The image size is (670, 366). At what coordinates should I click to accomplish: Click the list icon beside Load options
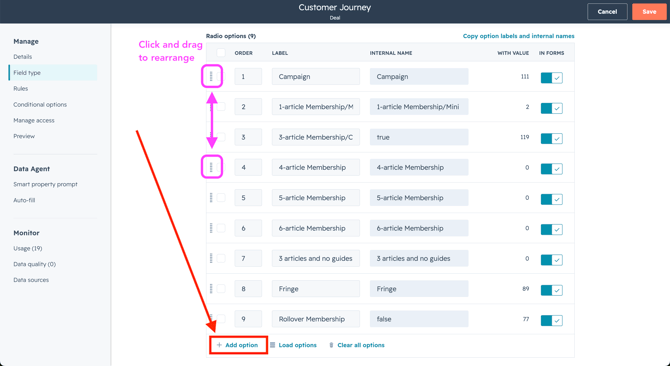[273, 345]
